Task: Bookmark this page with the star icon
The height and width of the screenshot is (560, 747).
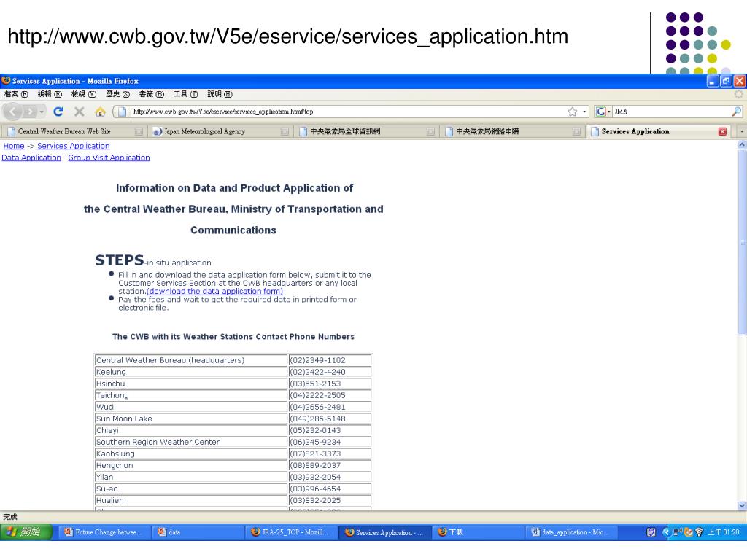Action: (x=572, y=112)
